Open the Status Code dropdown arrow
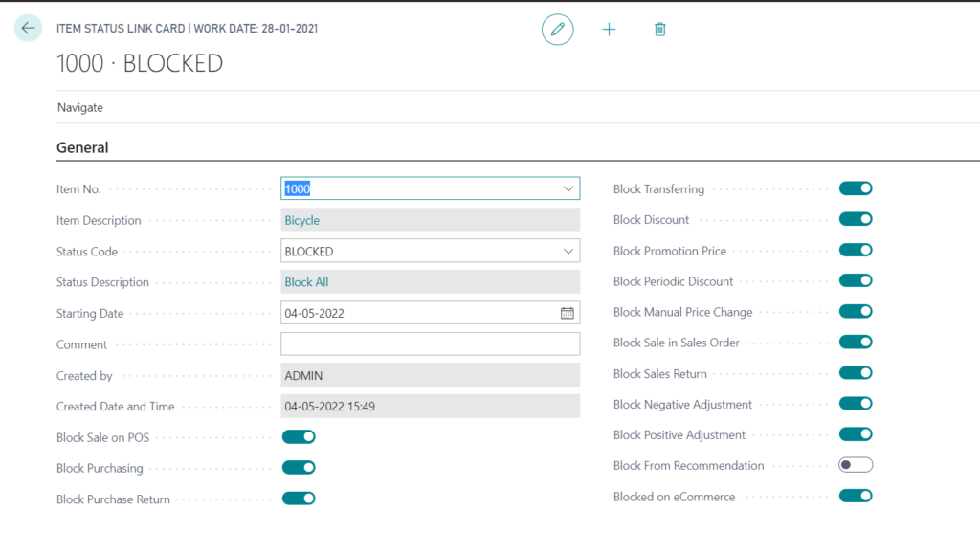 568,251
